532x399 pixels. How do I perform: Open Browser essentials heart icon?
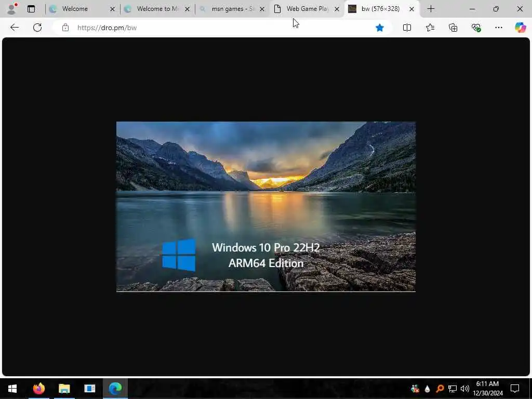pos(476,28)
